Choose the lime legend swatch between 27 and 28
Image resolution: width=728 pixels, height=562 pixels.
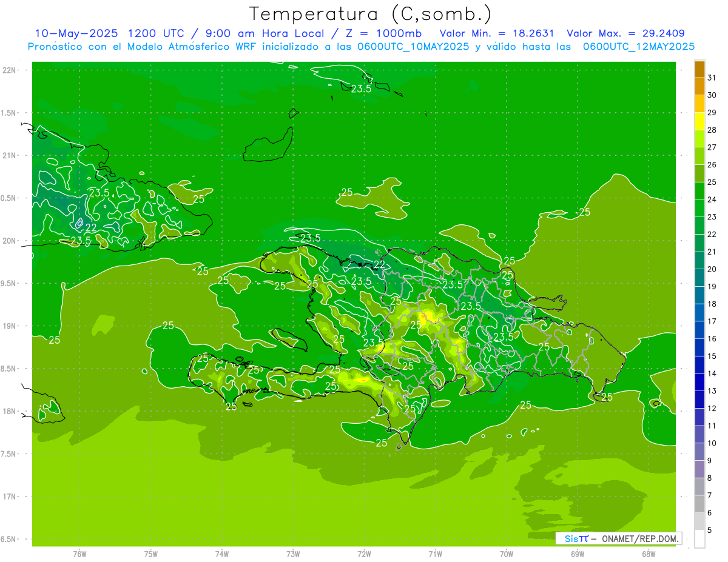click(x=699, y=139)
